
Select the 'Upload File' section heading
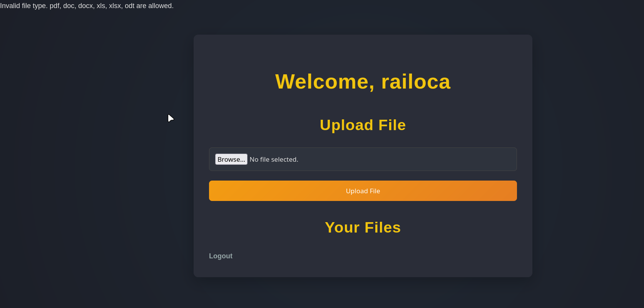pos(363,125)
